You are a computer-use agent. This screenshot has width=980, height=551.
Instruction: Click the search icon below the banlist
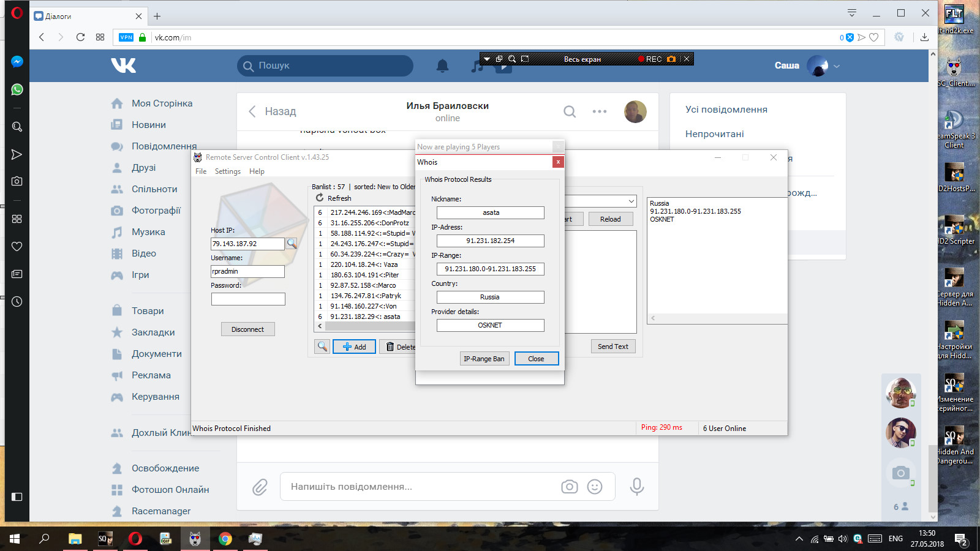322,347
